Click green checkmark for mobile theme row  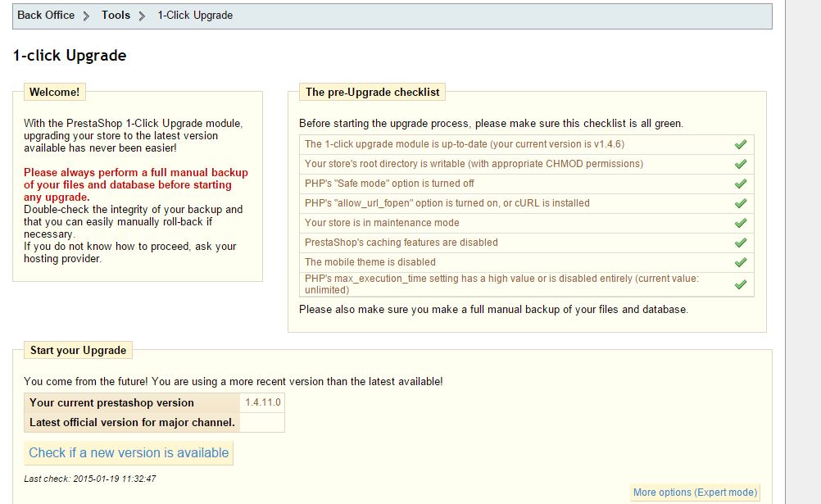[x=741, y=262]
